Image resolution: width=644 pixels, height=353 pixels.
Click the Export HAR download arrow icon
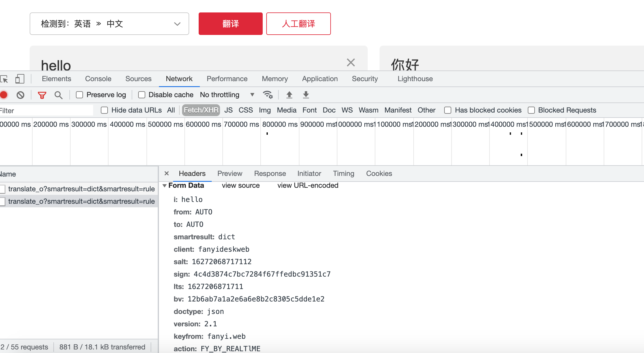click(x=306, y=95)
